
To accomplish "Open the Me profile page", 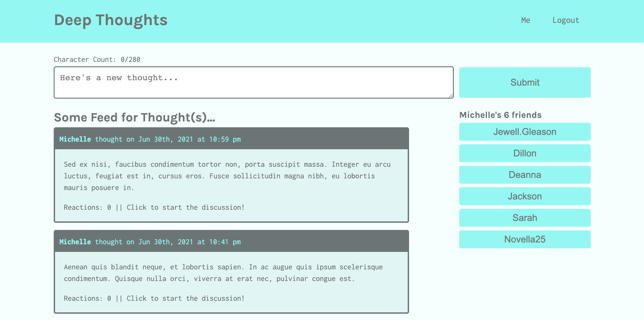I will [x=525, y=20].
